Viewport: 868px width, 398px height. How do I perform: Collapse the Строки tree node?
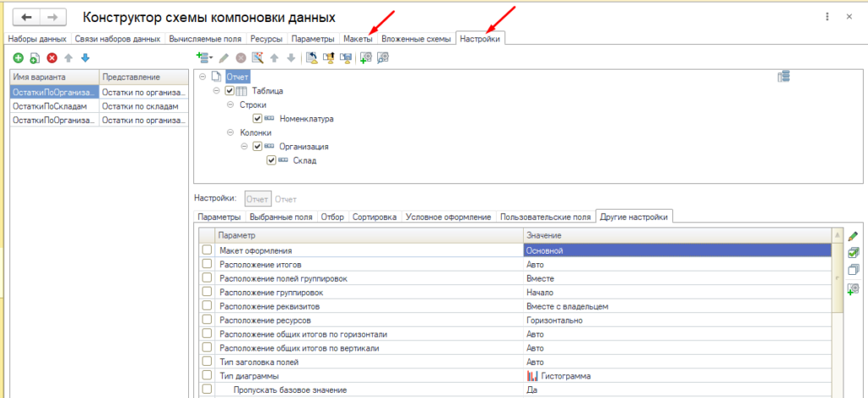(231, 104)
